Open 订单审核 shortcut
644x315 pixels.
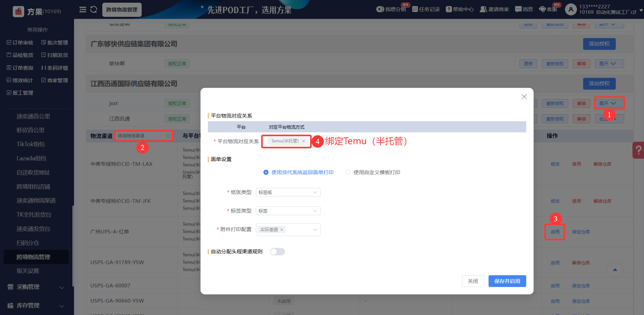tap(20, 42)
